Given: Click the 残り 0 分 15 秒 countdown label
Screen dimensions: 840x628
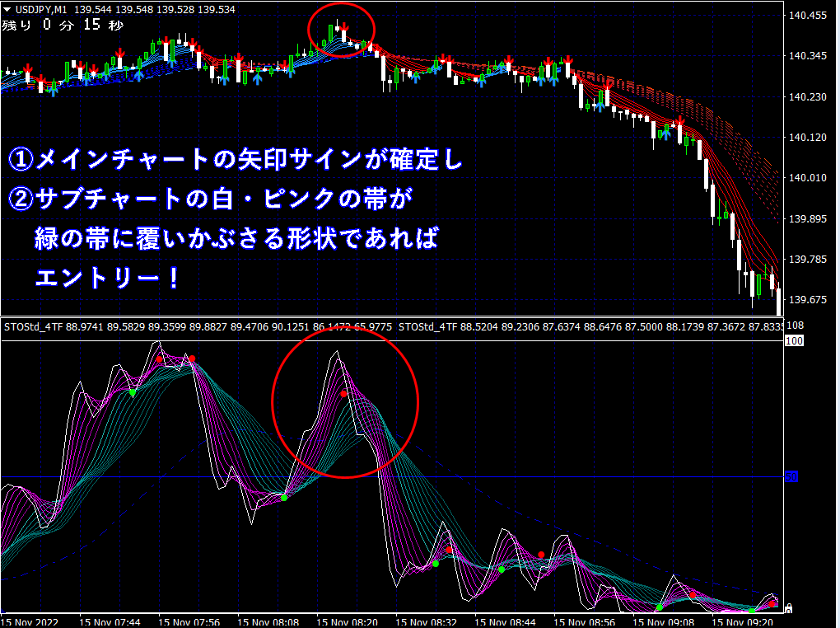Looking at the screenshot, I should [63, 25].
